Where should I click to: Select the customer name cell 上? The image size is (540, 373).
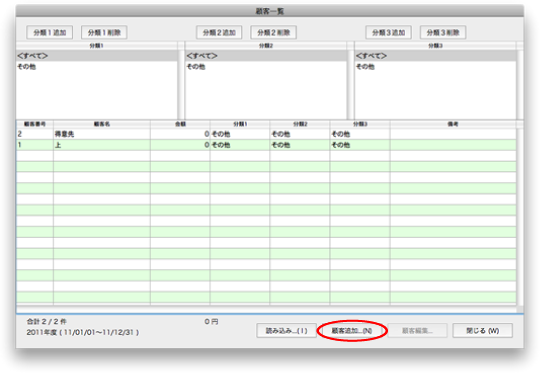102,145
